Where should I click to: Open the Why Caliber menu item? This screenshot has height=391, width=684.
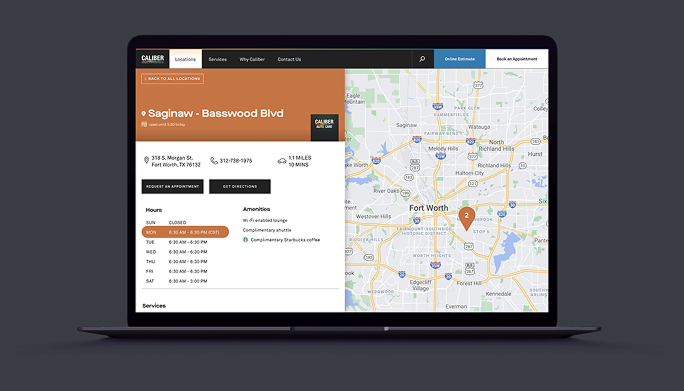252,59
